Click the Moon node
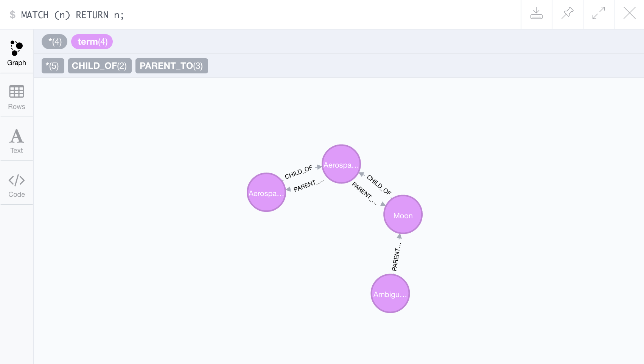Viewport: 644px width, 364px height. (403, 215)
